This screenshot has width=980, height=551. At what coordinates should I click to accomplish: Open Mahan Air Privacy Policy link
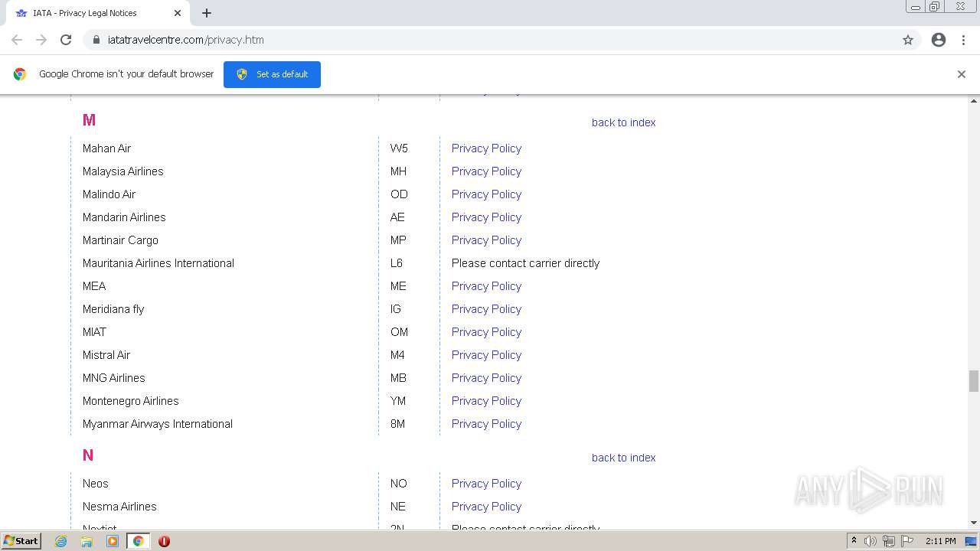coord(486,148)
